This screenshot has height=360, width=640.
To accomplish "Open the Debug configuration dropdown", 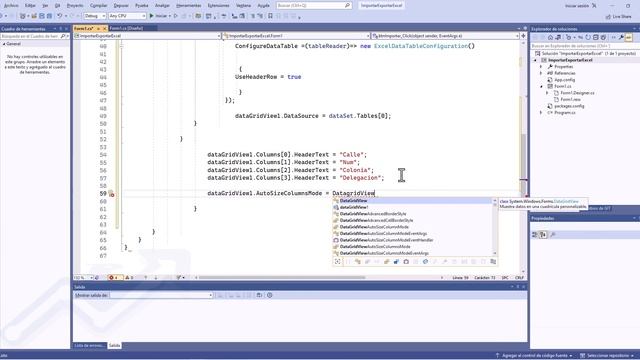I will [95, 16].
